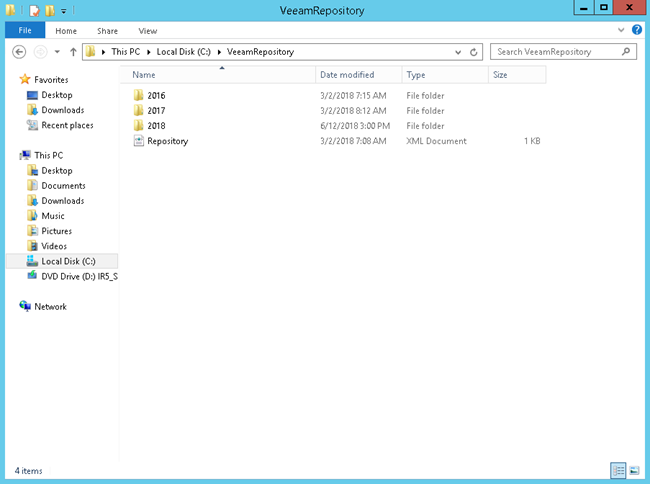The height and width of the screenshot is (484, 650).
Task: Open Desktop under Favorites
Action: pyautogui.click(x=57, y=95)
